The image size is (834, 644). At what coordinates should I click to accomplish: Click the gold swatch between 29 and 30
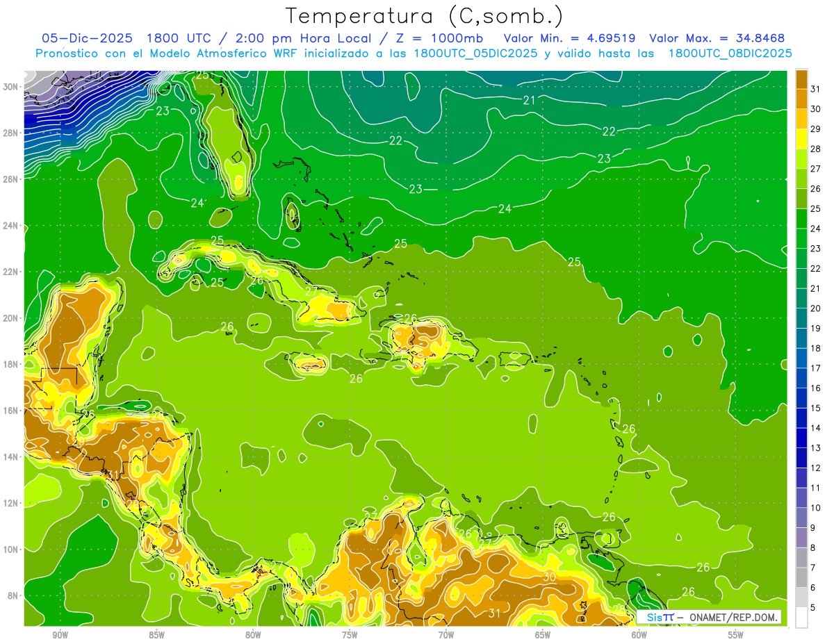coord(801,119)
